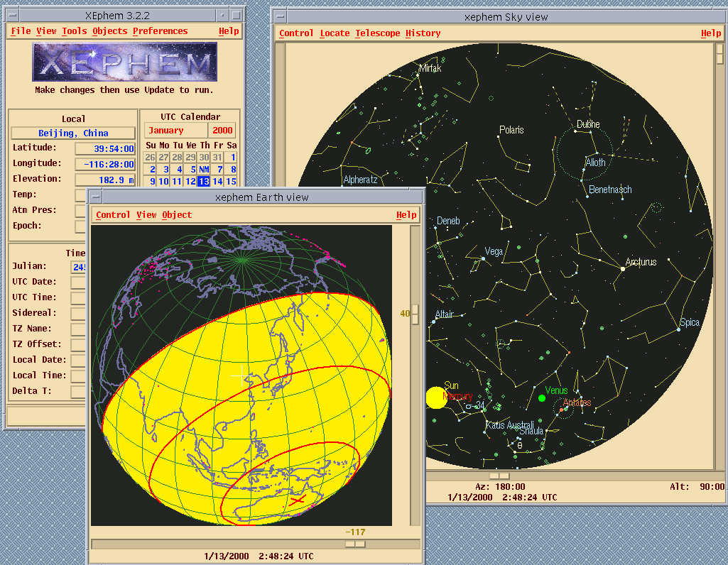Click the star Vega in Sky view

pyautogui.click(x=484, y=259)
